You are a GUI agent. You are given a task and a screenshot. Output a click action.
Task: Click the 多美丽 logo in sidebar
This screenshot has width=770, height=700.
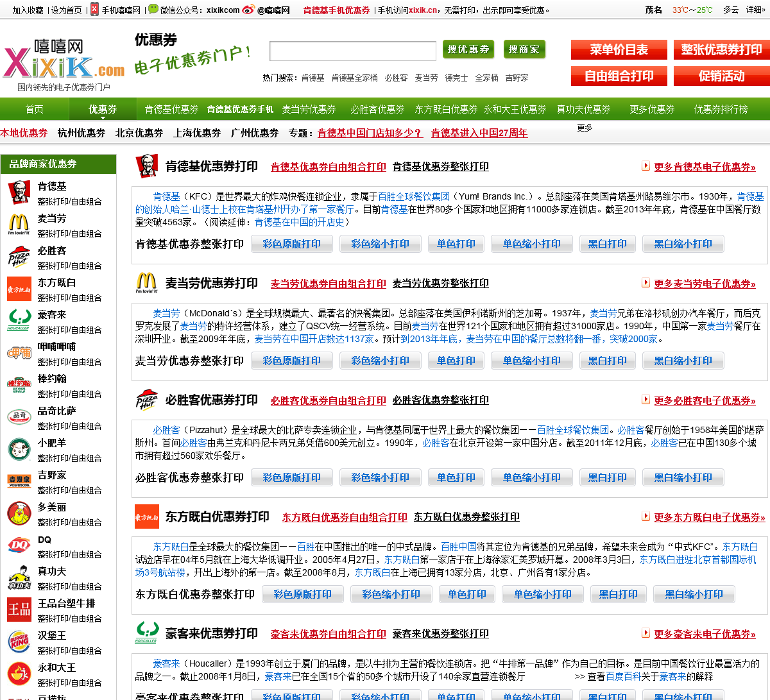[x=19, y=513]
